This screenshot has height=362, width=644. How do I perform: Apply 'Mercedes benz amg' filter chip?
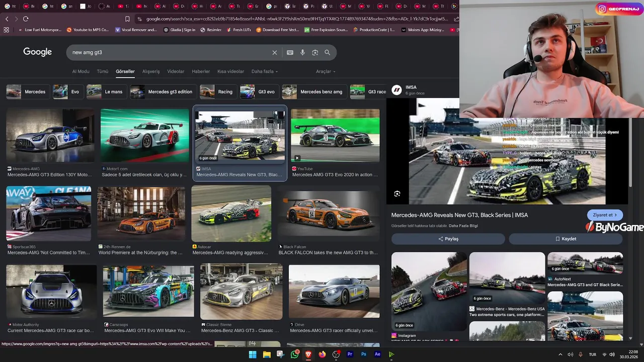point(314,92)
